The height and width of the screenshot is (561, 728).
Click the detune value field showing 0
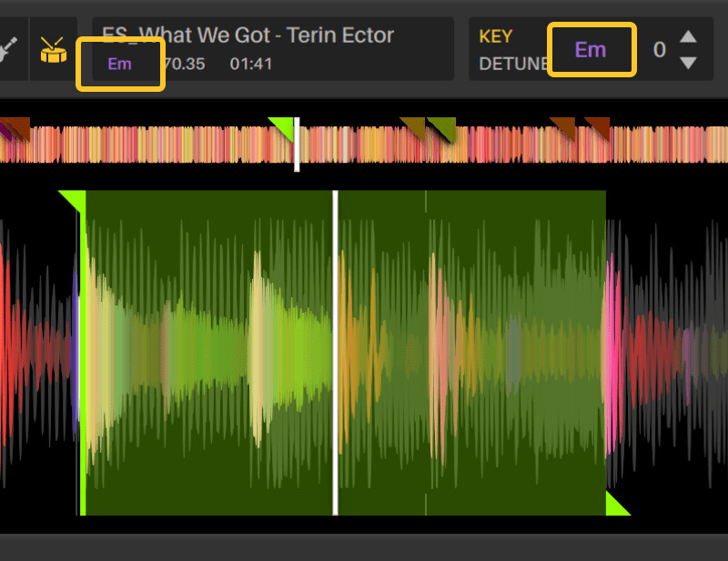pos(659,50)
